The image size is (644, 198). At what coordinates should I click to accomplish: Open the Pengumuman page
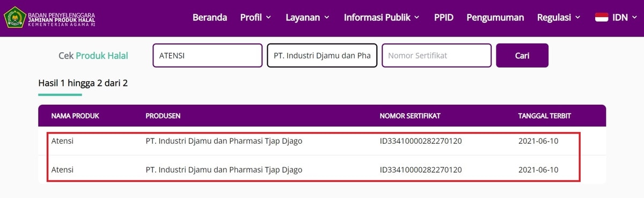(x=495, y=17)
